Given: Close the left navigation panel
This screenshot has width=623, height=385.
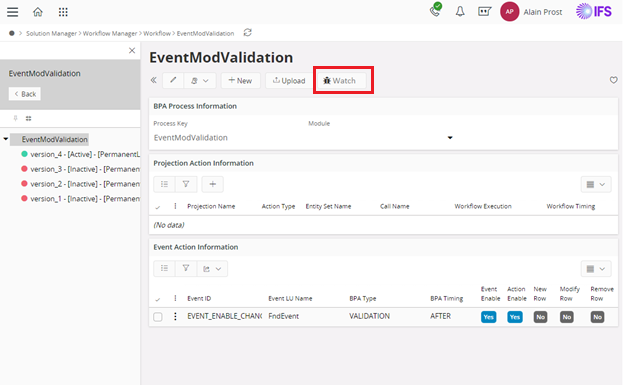Looking at the screenshot, I should [x=132, y=50].
